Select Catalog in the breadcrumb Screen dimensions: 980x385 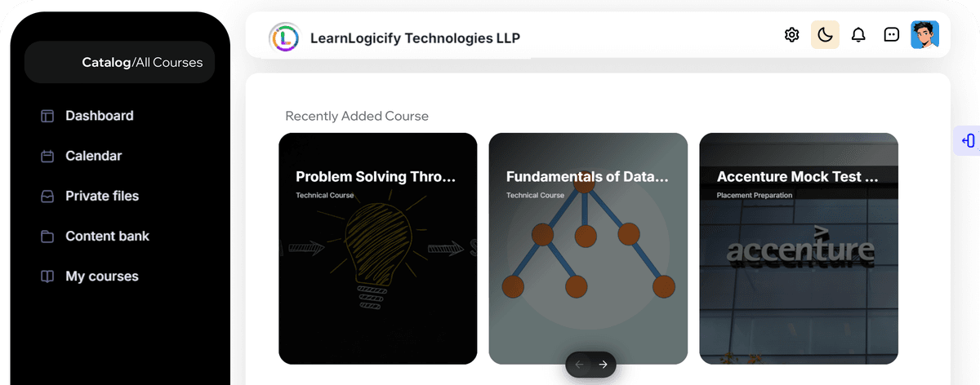(x=106, y=62)
